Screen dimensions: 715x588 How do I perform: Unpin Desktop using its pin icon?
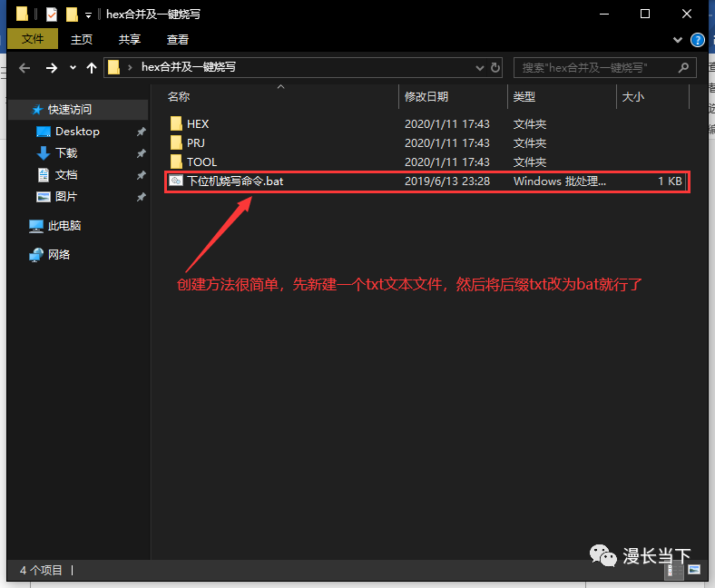coord(141,132)
